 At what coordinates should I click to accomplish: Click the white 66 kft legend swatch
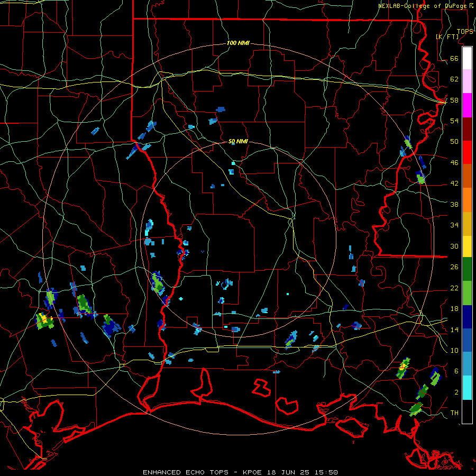467,58
